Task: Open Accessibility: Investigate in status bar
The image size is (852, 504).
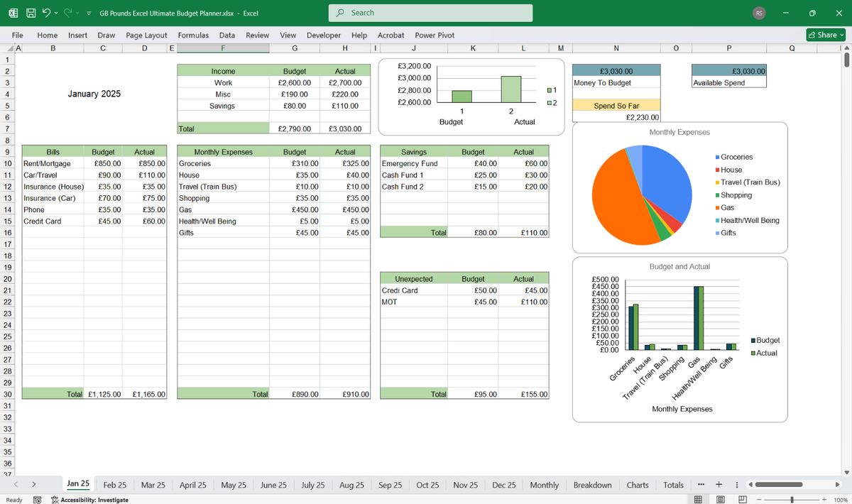Action: click(89, 500)
